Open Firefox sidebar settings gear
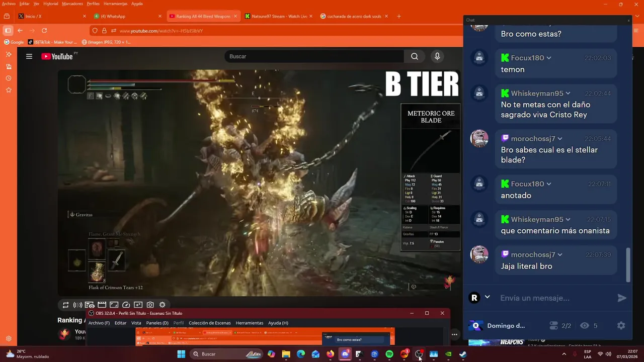The height and width of the screenshot is (362, 644). click(x=9, y=339)
